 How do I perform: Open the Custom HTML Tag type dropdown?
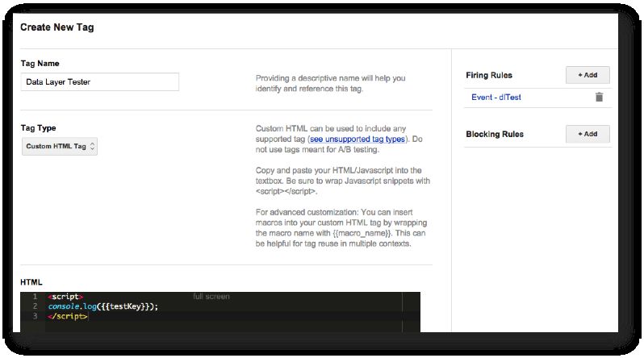(60, 146)
